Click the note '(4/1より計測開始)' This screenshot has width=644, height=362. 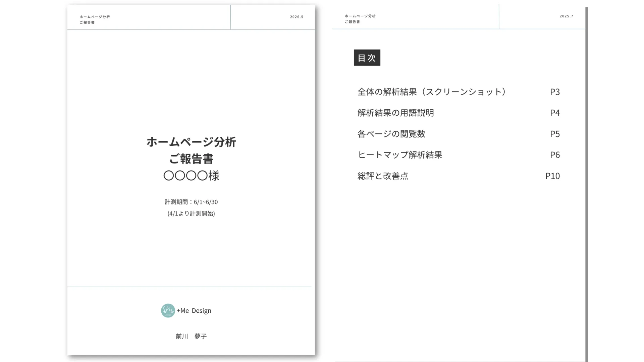191,214
